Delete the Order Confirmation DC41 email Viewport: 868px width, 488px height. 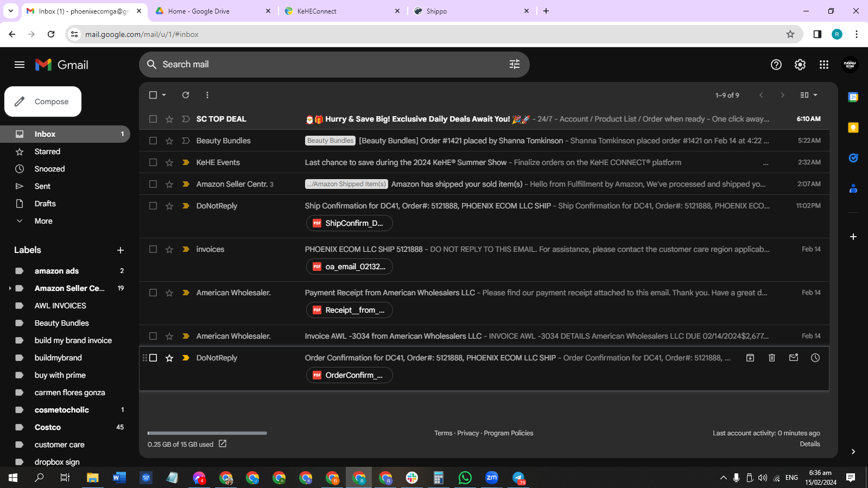pyautogui.click(x=772, y=358)
